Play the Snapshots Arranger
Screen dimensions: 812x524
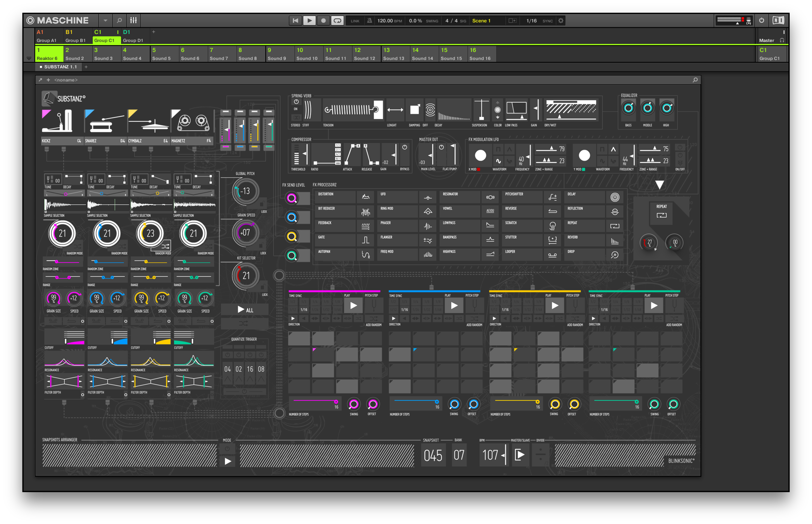228,461
